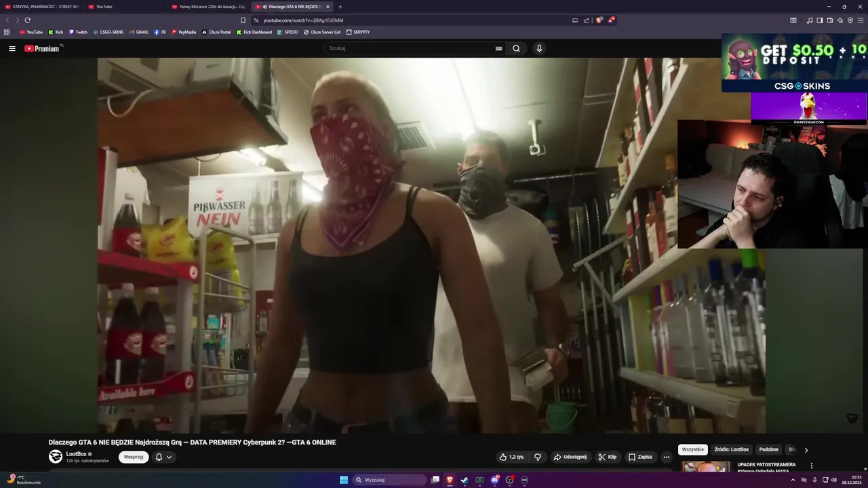Image resolution: width=868 pixels, height=488 pixels.
Task: Open the Brave Wallet icon
Action: 830,20
